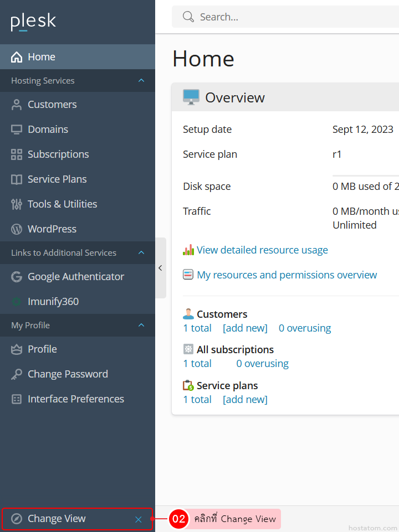Image resolution: width=399 pixels, height=532 pixels.
Task: Collapse the My Profile section
Action: pos(141,326)
